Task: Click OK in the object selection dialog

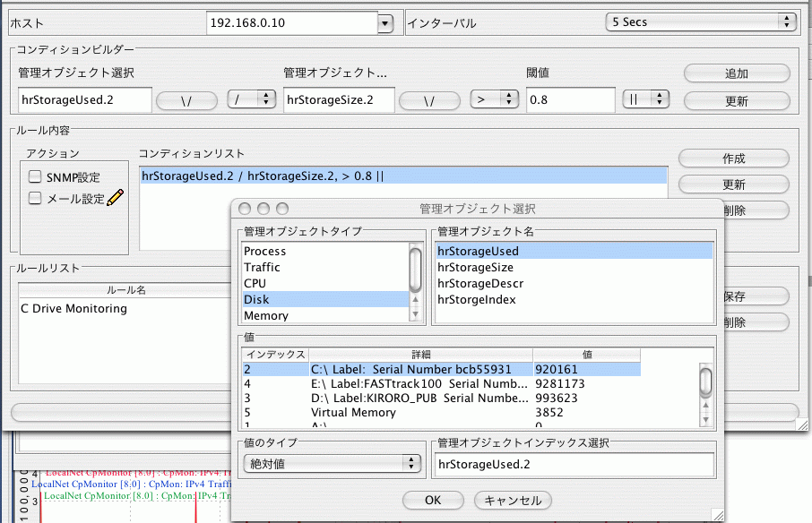Action: click(433, 501)
